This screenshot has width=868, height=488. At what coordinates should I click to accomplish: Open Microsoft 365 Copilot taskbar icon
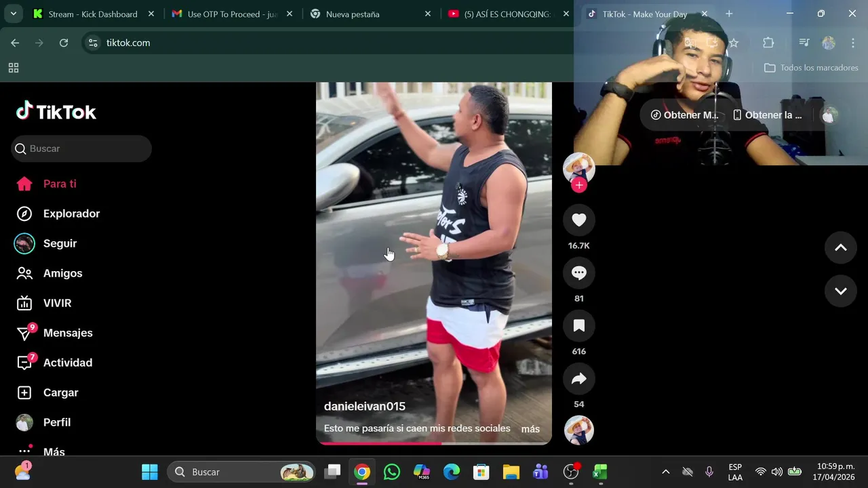pos(422,472)
